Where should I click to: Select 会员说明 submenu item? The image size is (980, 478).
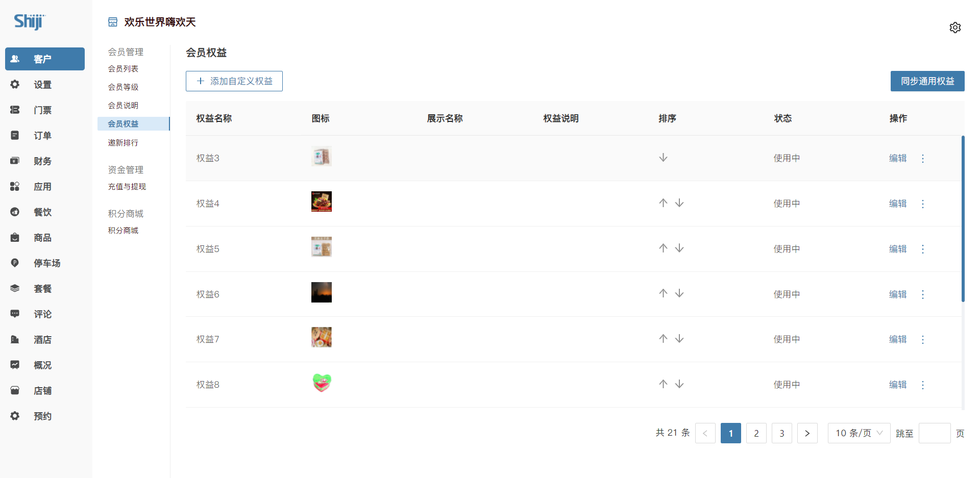(123, 106)
